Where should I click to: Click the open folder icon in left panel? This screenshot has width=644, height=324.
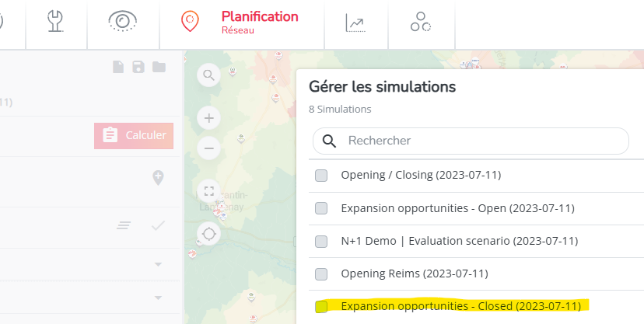(x=159, y=67)
